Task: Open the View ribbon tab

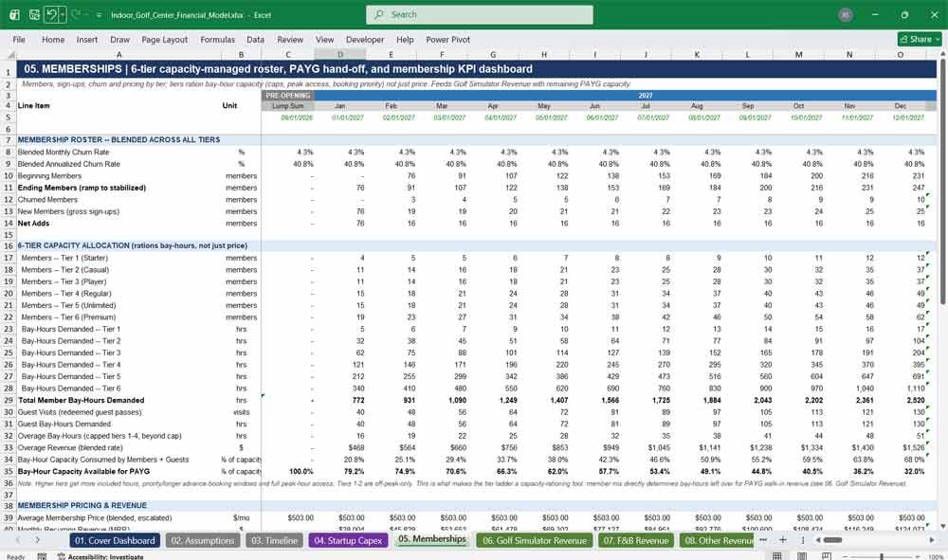Action: tap(324, 39)
